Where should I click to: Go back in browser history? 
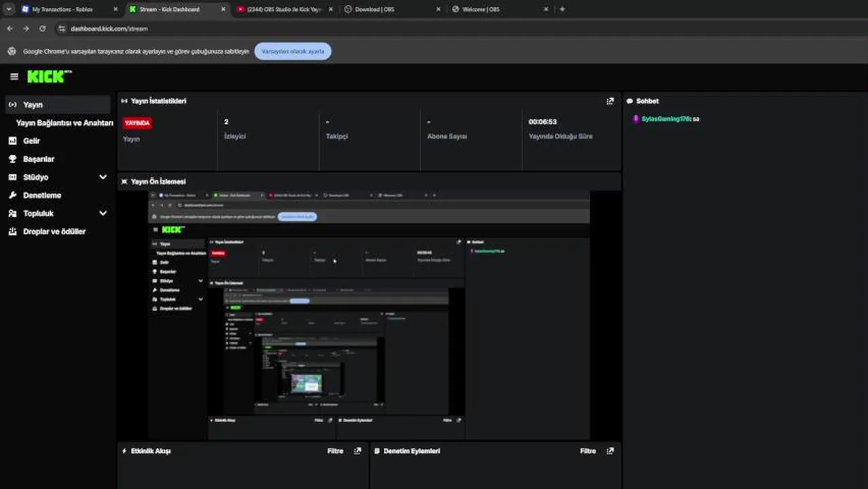pyautogui.click(x=10, y=29)
